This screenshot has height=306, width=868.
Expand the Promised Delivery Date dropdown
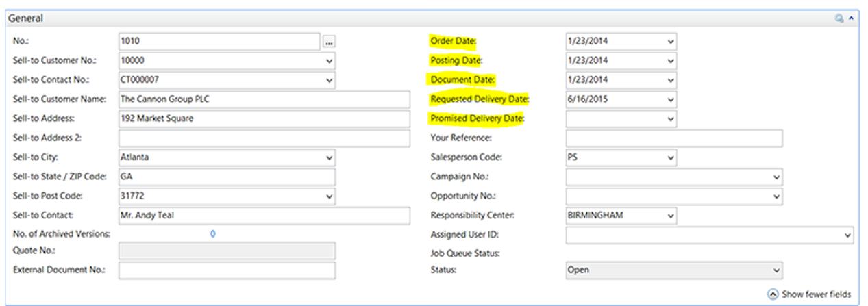pos(671,118)
